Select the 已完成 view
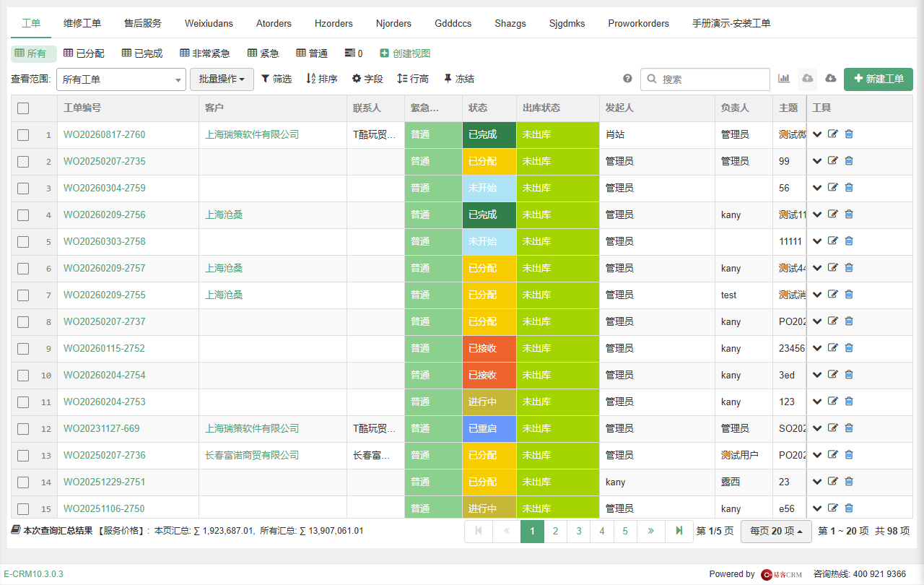924x585 pixels. (142, 53)
